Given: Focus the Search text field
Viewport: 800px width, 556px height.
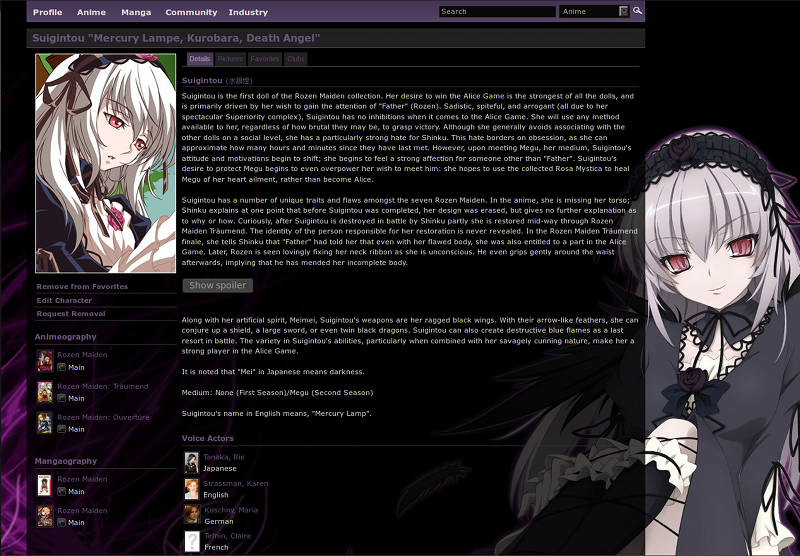Looking at the screenshot, I should pyautogui.click(x=497, y=11).
